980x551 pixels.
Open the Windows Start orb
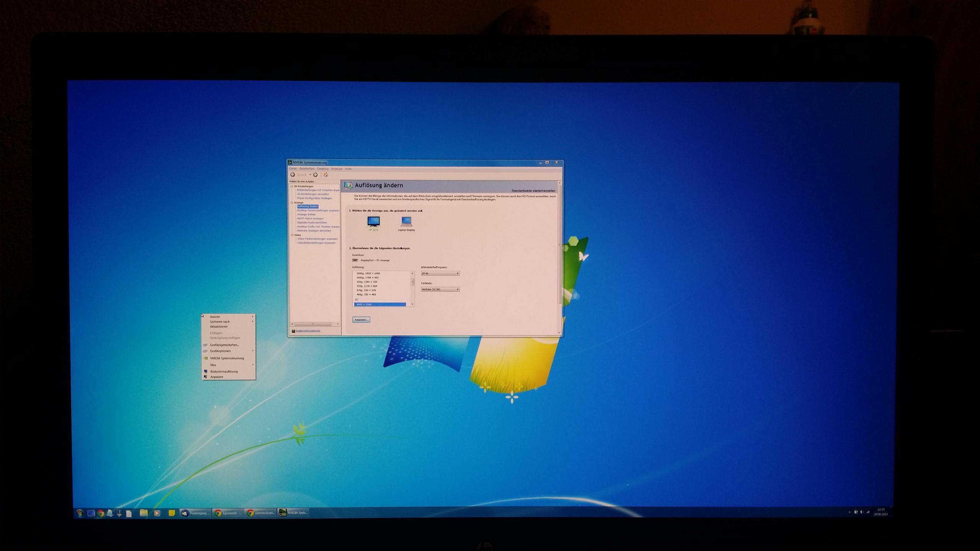80,513
